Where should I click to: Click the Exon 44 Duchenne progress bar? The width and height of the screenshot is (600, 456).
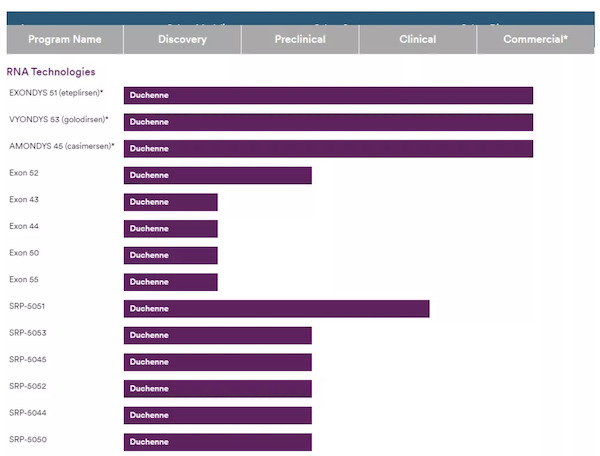tap(171, 229)
